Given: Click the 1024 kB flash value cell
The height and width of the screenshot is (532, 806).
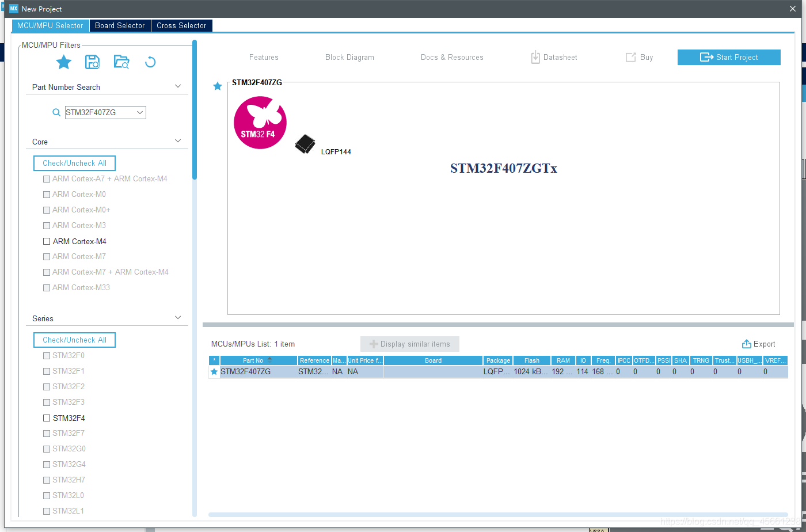Looking at the screenshot, I should click(x=532, y=372).
